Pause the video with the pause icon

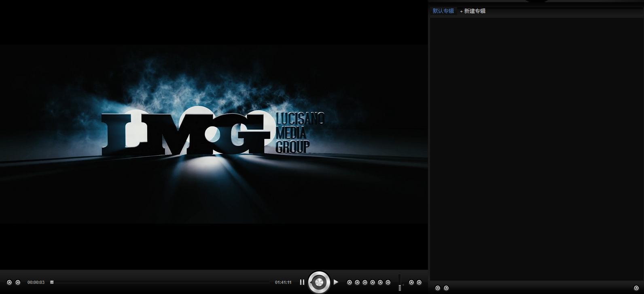(x=302, y=282)
